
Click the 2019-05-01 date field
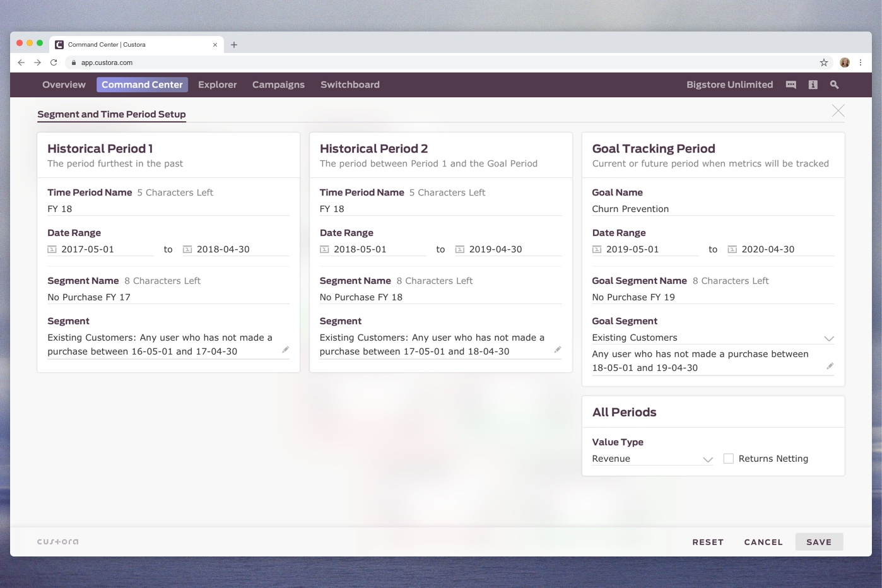[x=645, y=249]
